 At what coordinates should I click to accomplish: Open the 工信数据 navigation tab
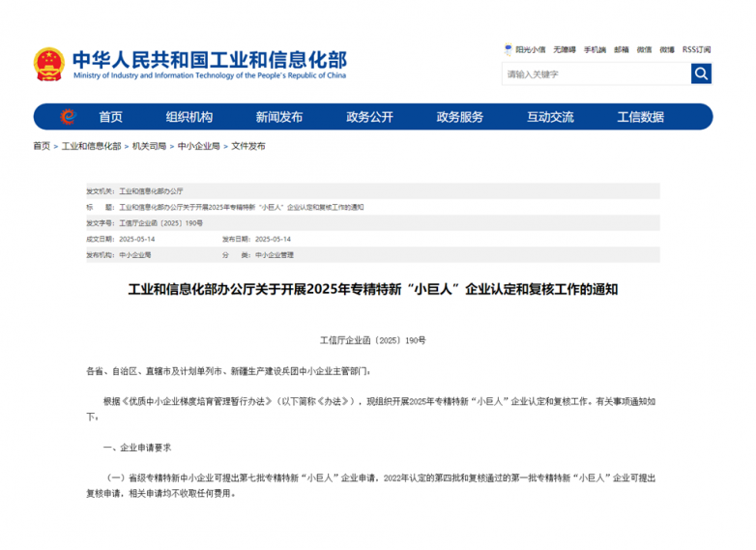(640, 117)
